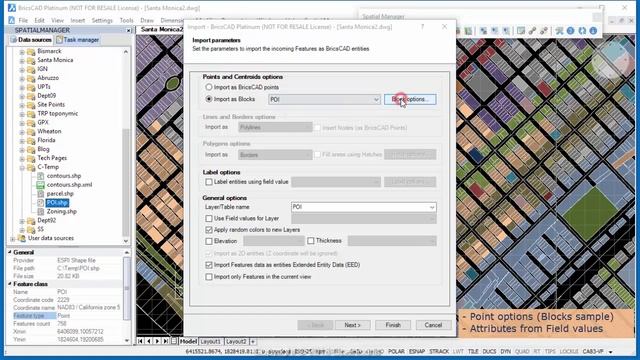The width and height of the screenshot is (640, 360).
Task: Click the Block options... button
Action: [x=410, y=99]
